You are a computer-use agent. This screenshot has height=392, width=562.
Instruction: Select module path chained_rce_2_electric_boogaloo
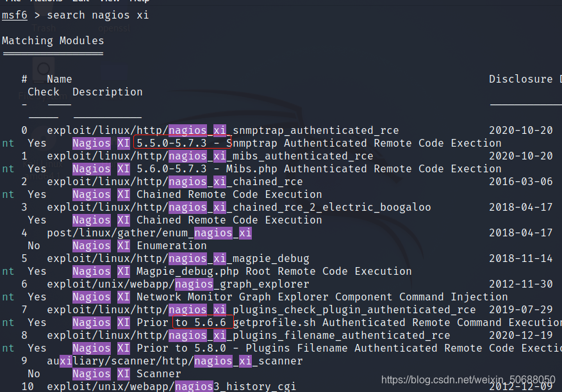coord(239,208)
